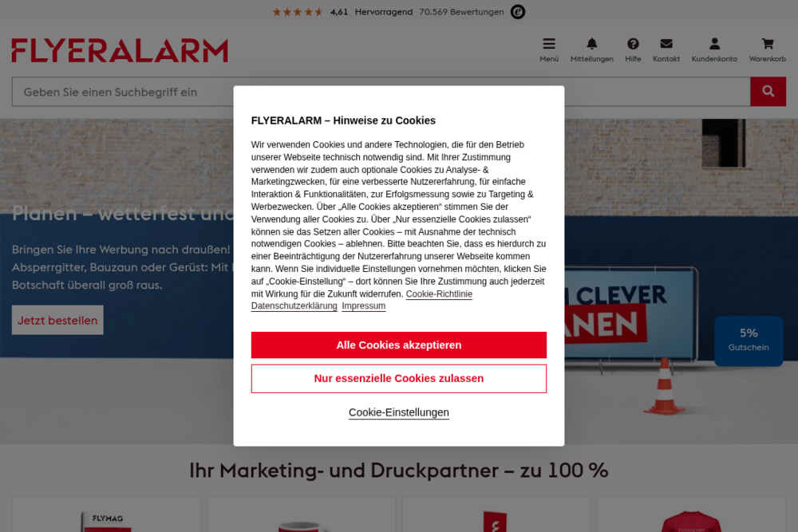The image size is (798, 532).
Task: Click the Jetzt bestellen button
Action: pos(57,320)
